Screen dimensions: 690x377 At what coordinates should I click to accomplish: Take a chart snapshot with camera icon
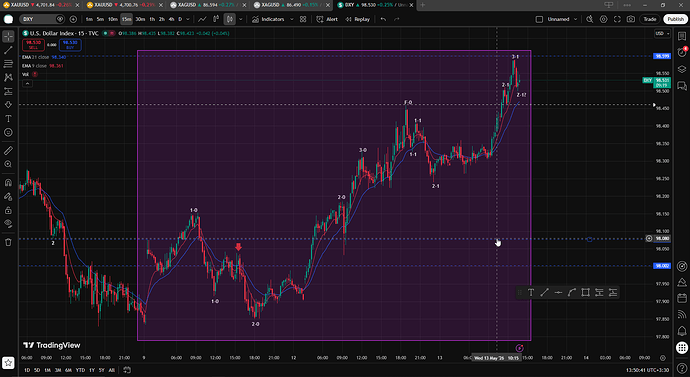click(x=631, y=19)
